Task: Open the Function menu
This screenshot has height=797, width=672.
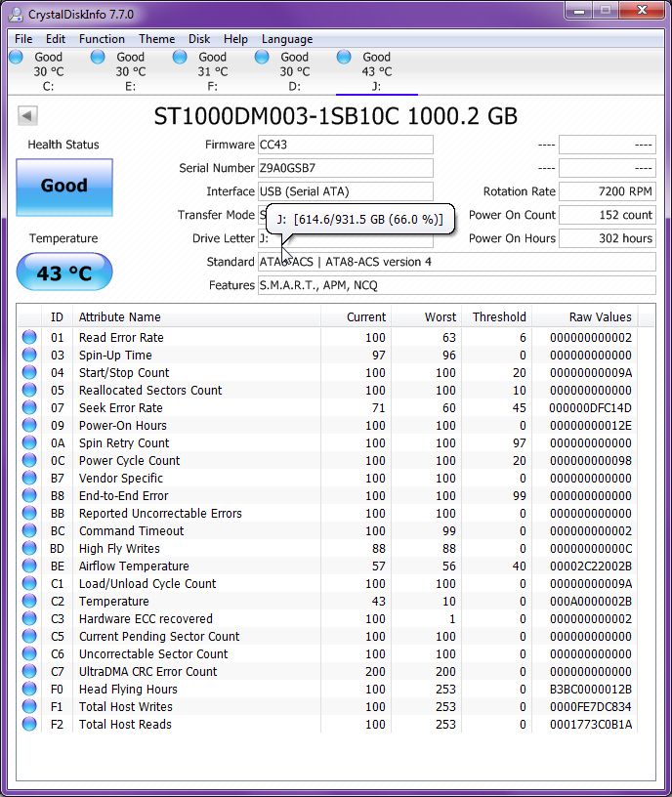Action: coord(102,39)
